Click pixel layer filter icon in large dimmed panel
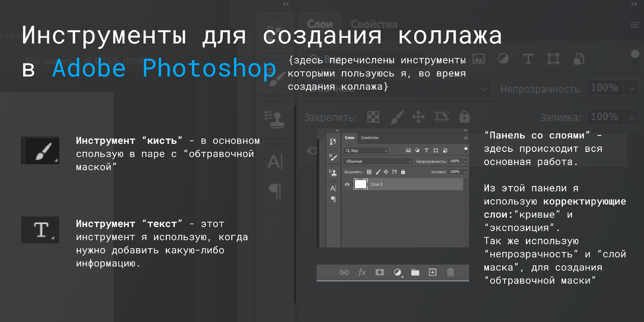This screenshot has height=322, width=644. [478, 58]
